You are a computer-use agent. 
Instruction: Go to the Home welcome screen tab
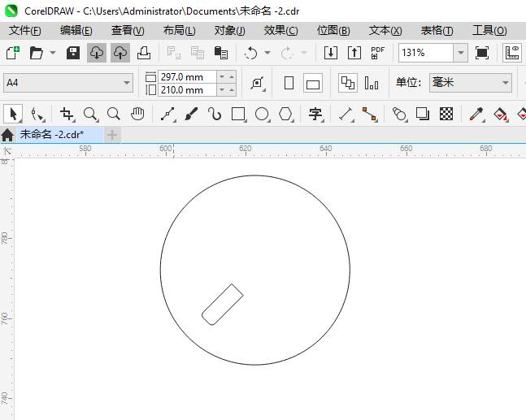pos(7,135)
